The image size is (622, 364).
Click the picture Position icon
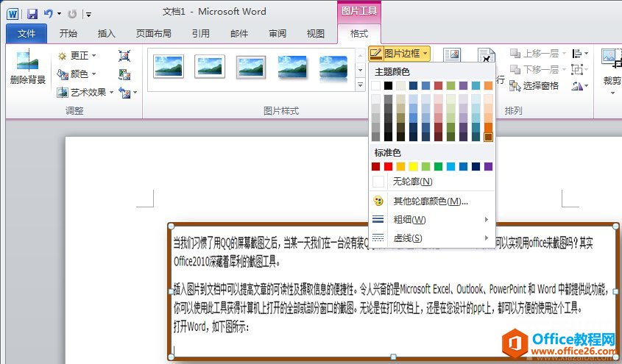(x=451, y=54)
